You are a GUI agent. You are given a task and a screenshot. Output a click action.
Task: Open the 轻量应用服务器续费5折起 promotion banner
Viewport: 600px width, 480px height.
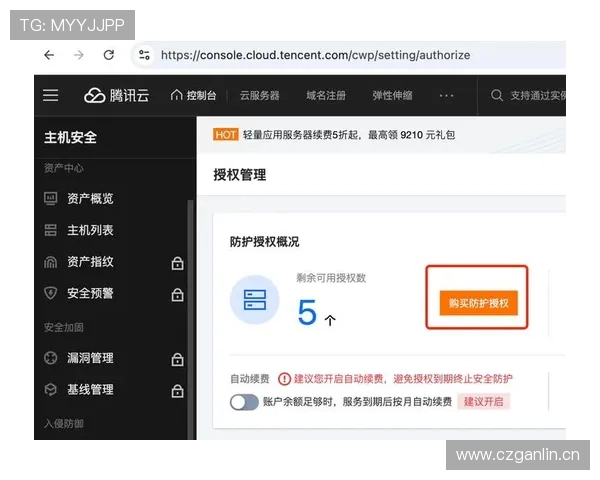click(x=349, y=135)
